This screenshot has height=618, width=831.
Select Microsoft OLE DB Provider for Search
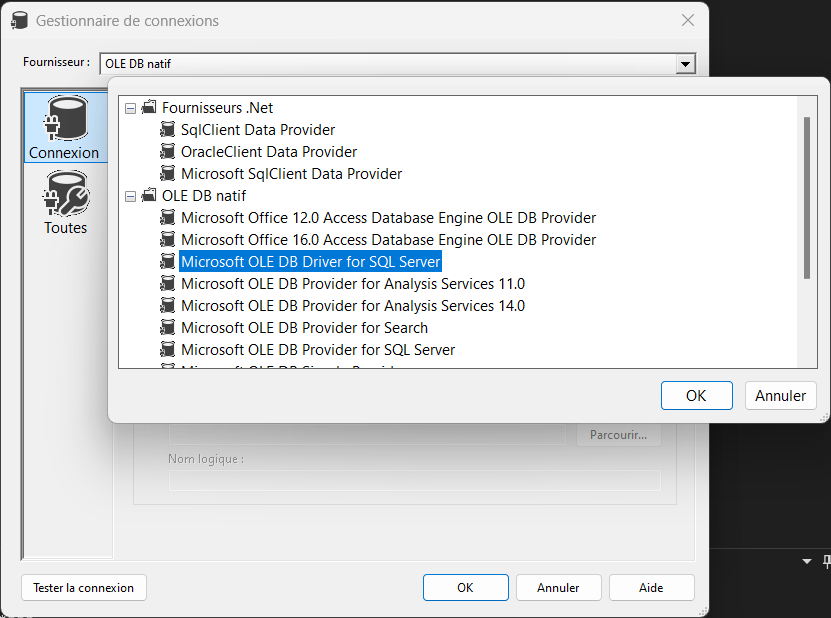(304, 328)
